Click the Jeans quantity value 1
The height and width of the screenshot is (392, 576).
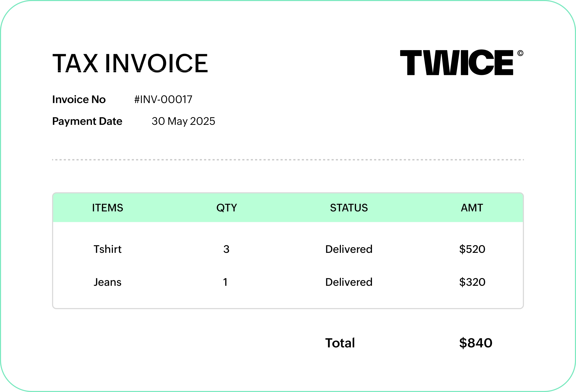225,282
